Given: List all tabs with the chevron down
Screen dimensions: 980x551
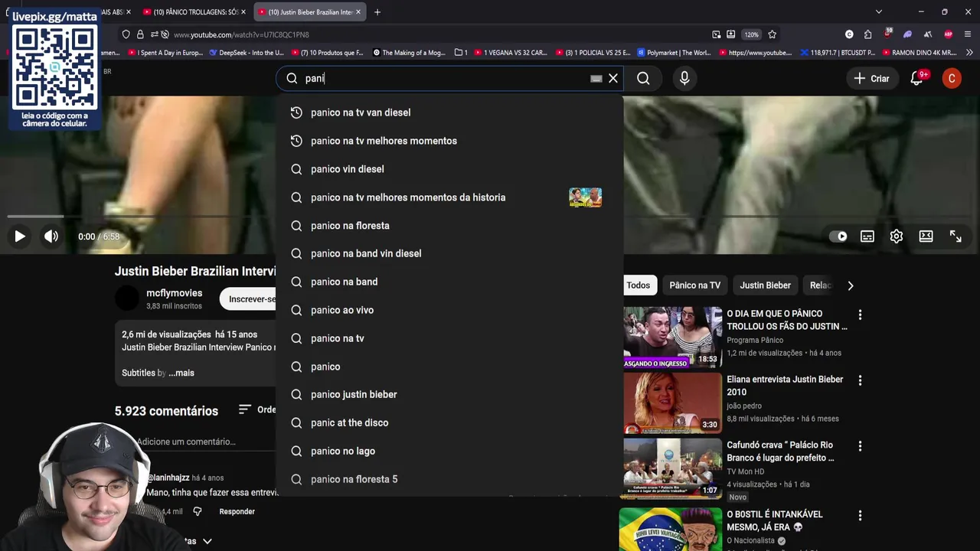Looking at the screenshot, I should click(x=879, y=12).
